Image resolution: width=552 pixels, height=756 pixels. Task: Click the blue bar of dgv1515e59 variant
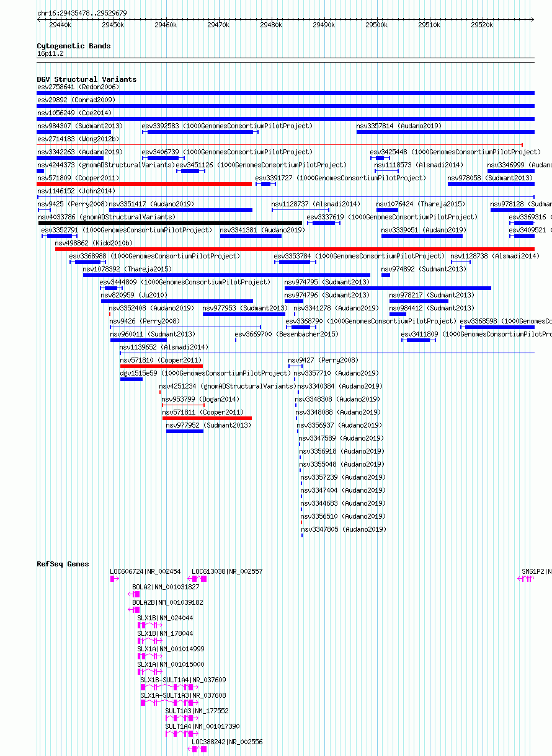[131, 379]
